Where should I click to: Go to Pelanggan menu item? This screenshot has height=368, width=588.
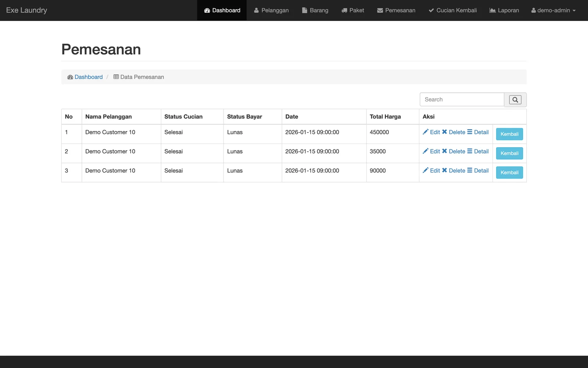coord(271,10)
